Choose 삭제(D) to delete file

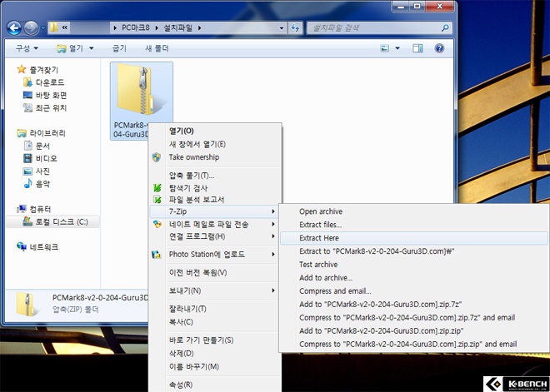pos(215,354)
